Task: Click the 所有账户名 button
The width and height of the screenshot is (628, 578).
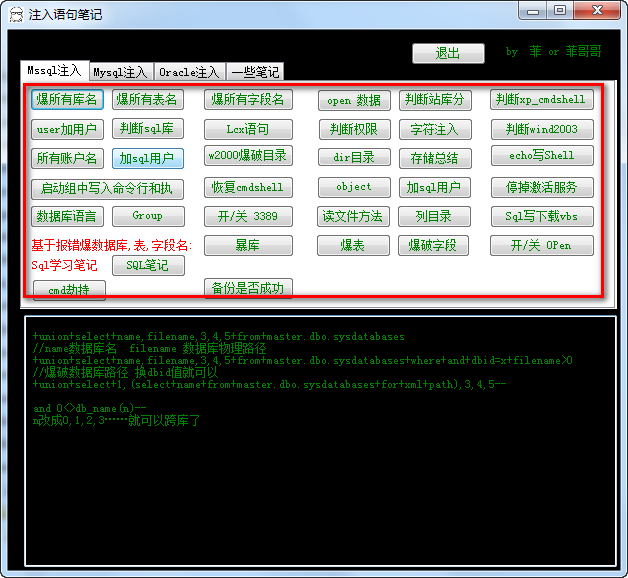Action: click(x=67, y=159)
